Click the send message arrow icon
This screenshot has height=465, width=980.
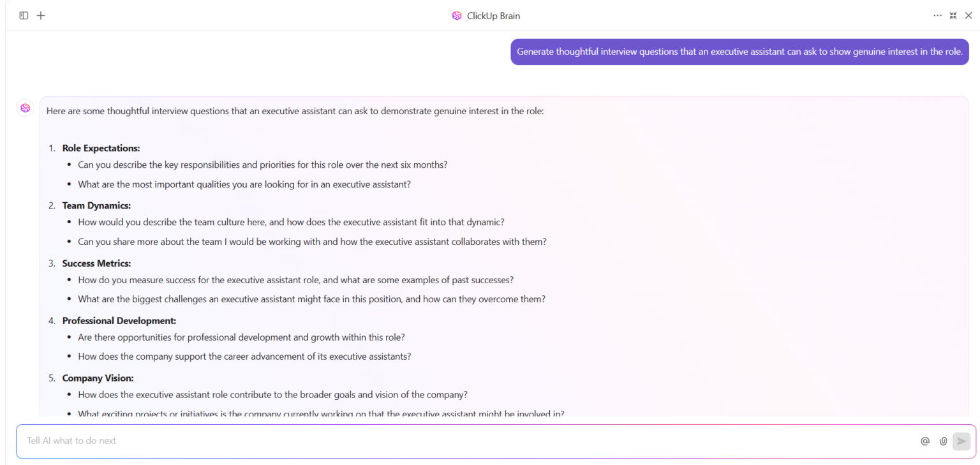[x=961, y=441]
